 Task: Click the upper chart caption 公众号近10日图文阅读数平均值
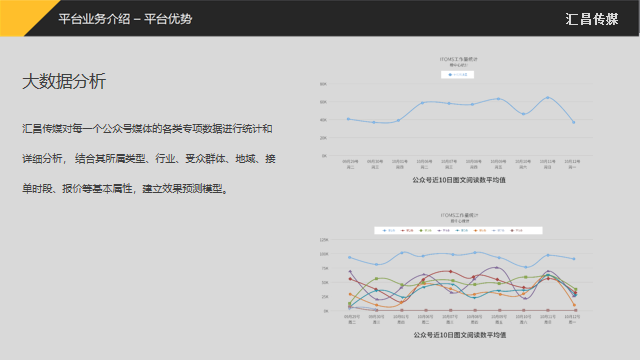pyautogui.click(x=459, y=180)
